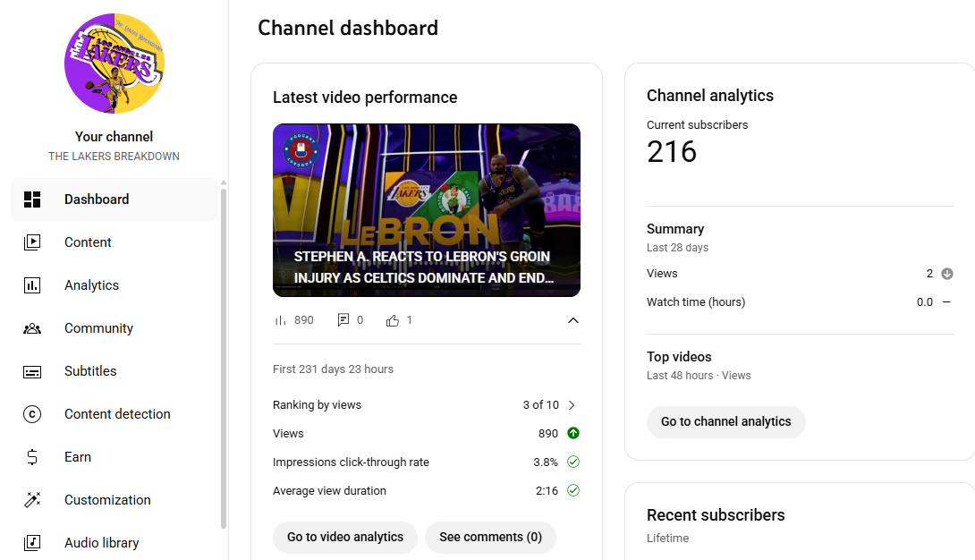Viewport: 975px width, 560px height.
Task: Click the Average view duration label
Action: (x=329, y=491)
